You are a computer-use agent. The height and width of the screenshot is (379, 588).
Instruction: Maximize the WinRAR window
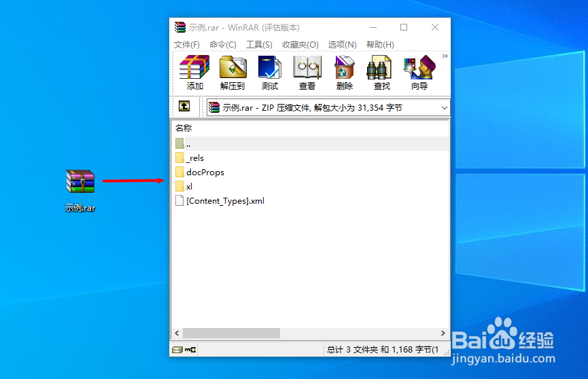[404, 27]
